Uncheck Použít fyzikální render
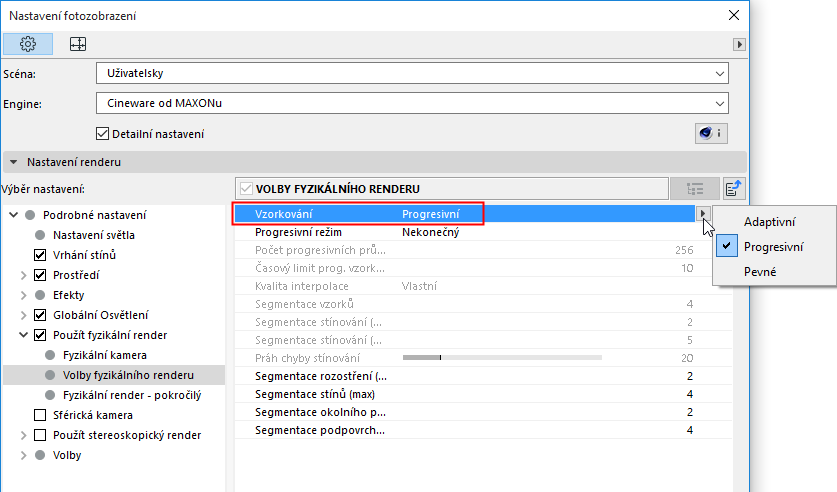 tap(40, 335)
